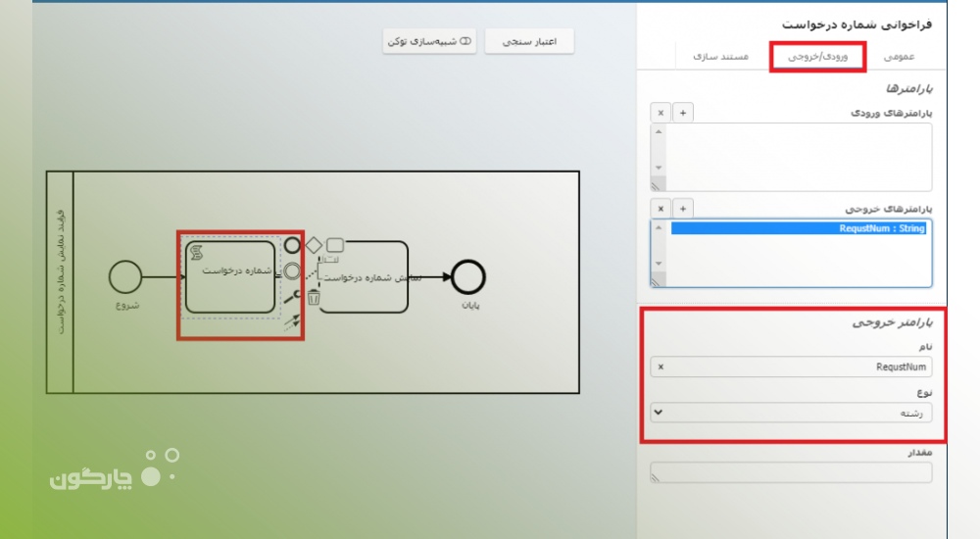The width and height of the screenshot is (980, 539).
Task: Remove an input parameter with the x button
Action: click(x=661, y=113)
